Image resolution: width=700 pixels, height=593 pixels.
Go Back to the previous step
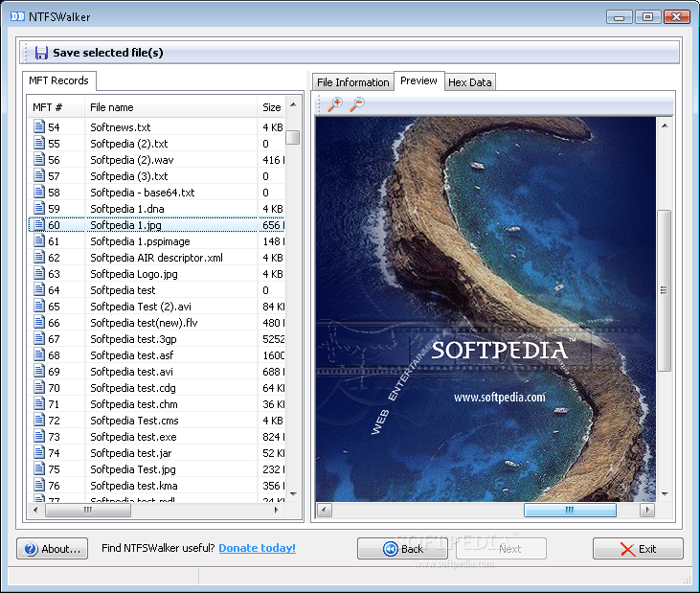pyautogui.click(x=402, y=548)
